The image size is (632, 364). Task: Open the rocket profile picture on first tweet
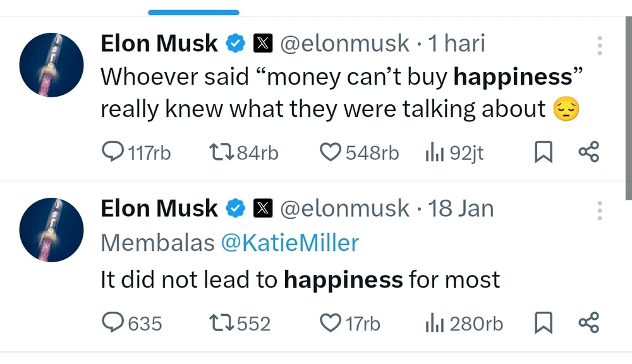51,65
